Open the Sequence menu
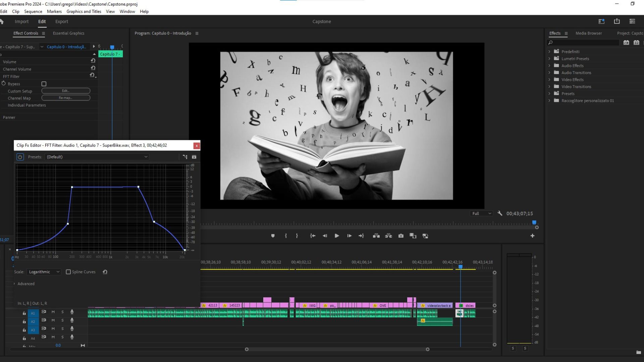 pyautogui.click(x=33, y=11)
